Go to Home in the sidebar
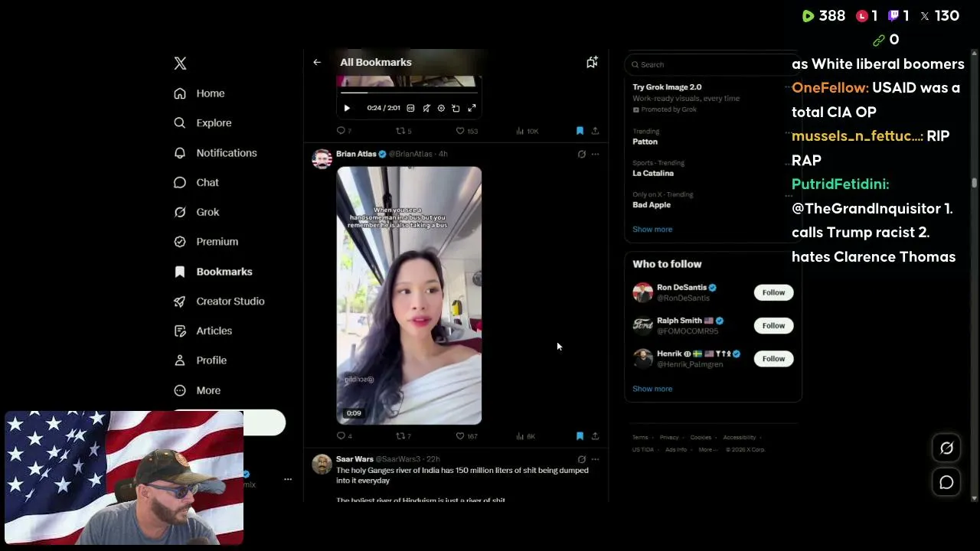This screenshot has width=980, height=551. click(200, 93)
